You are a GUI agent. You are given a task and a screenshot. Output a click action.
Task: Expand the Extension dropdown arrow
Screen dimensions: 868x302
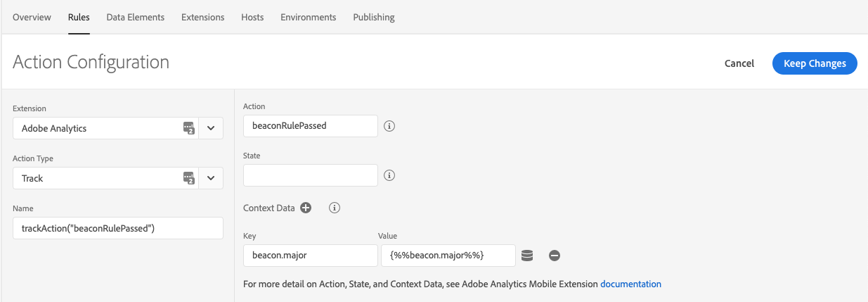click(x=211, y=128)
